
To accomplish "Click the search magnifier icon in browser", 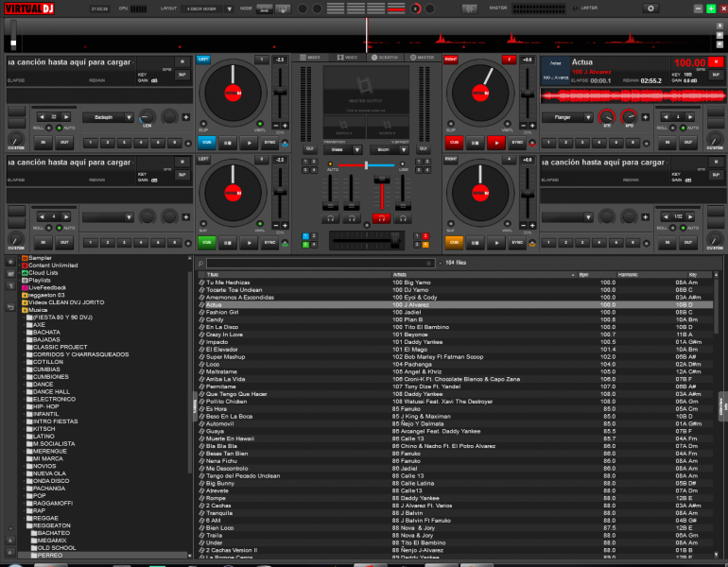I will (x=201, y=263).
